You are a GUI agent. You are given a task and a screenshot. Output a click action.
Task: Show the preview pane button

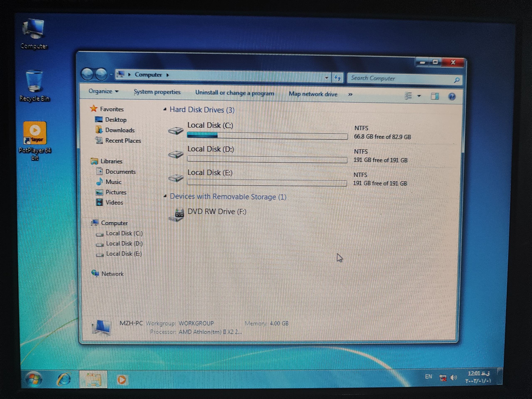[x=435, y=96]
